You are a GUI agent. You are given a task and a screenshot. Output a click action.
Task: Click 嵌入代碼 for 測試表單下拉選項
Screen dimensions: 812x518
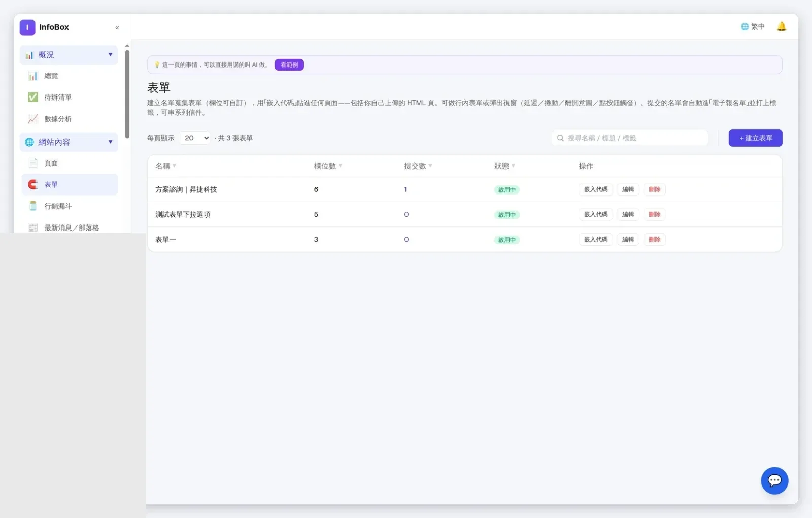[x=596, y=214]
